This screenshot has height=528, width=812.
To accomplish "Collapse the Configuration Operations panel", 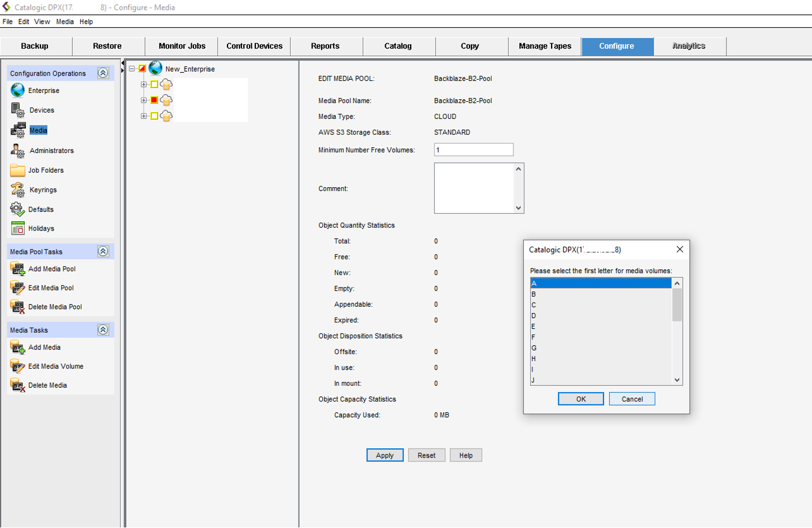I will [x=103, y=73].
